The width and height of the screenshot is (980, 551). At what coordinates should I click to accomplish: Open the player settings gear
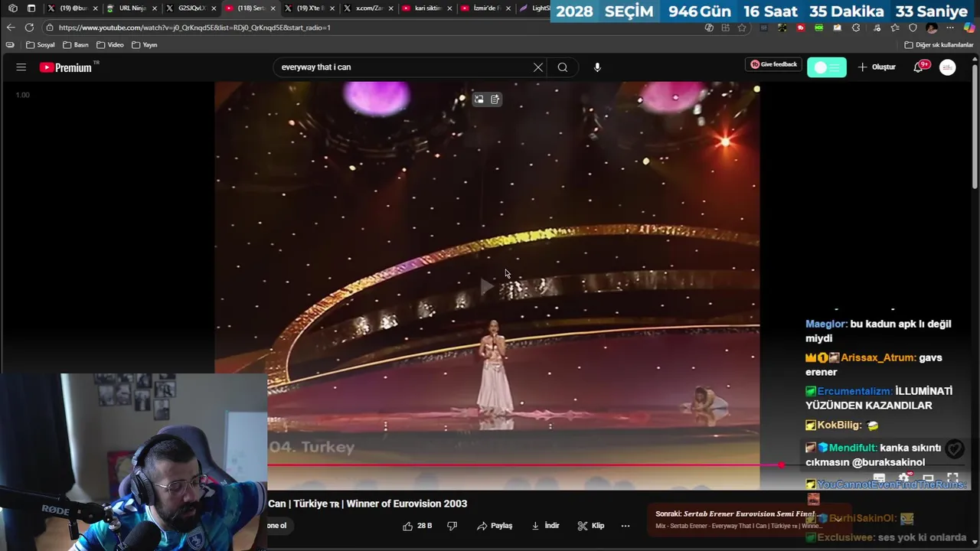point(903,478)
